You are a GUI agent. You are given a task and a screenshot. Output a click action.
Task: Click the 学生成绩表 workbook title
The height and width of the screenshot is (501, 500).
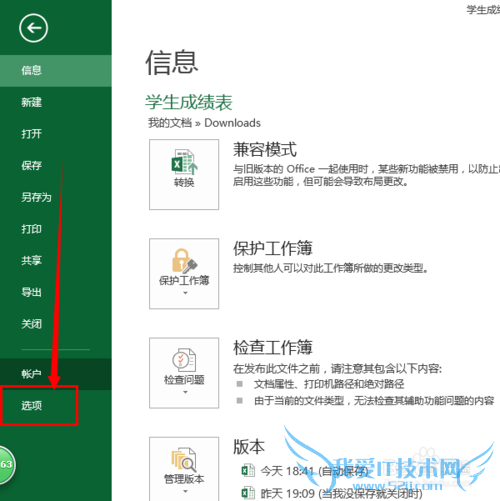pos(189,102)
